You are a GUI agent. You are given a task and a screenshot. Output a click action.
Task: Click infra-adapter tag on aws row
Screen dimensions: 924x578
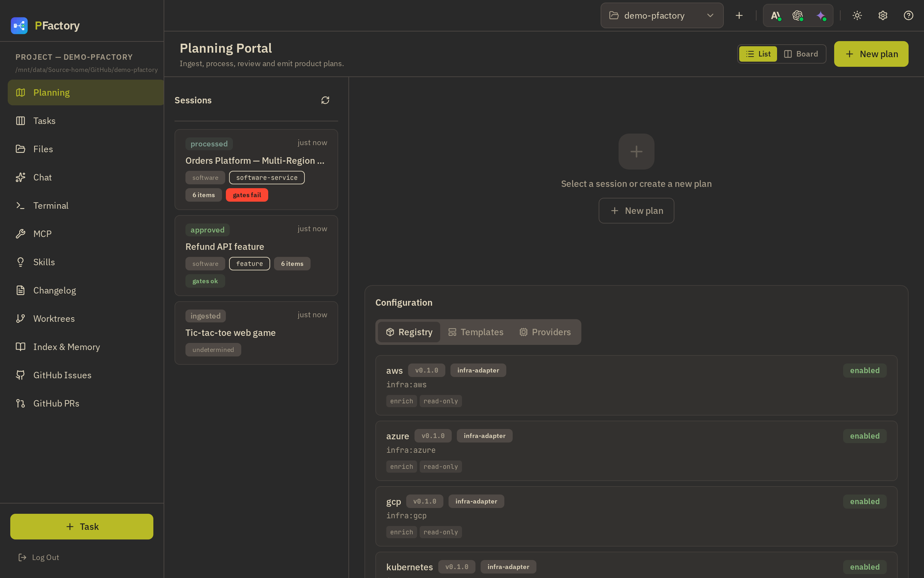478,370
